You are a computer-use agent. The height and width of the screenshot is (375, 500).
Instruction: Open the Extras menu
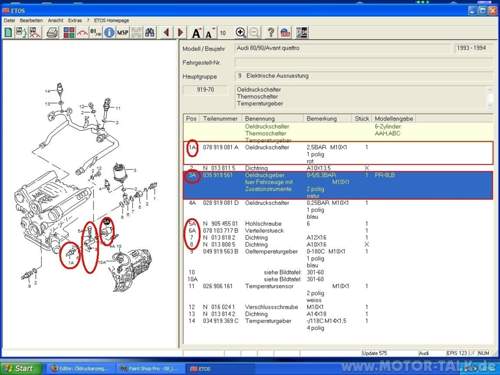(75, 20)
